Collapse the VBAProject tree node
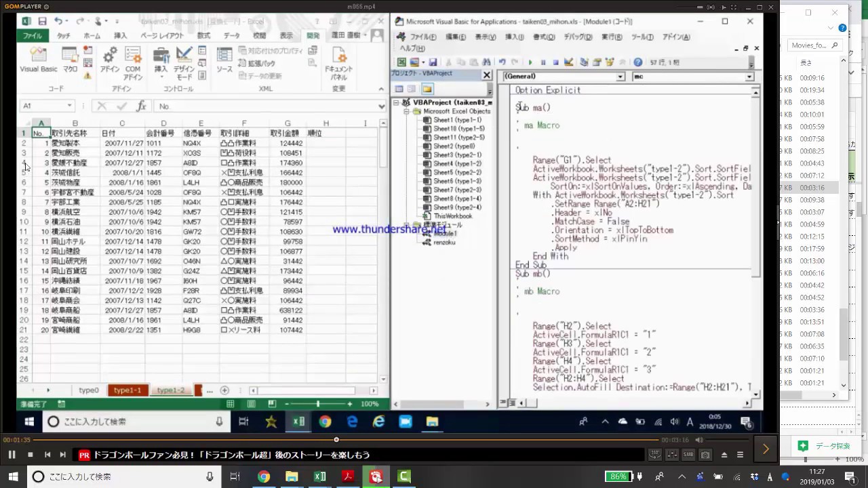The width and height of the screenshot is (868, 488). 397,103
